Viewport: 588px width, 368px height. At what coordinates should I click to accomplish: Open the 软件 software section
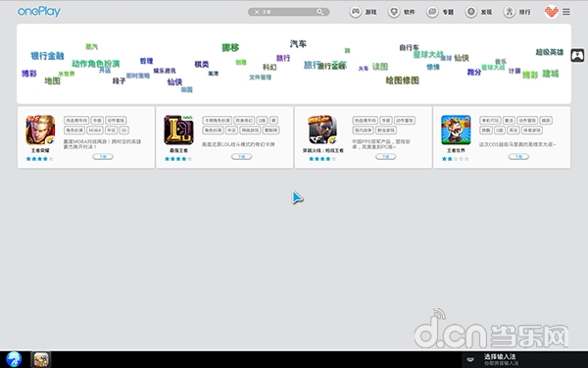coord(401,12)
